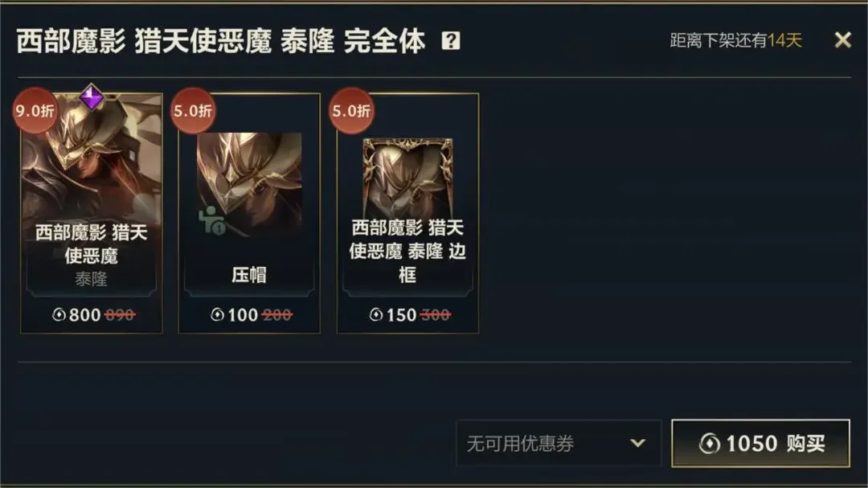Open the 无可用优惠券 coupon dropdown
The height and width of the screenshot is (488, 868).
pyautogui.click(x=559, y=443)
